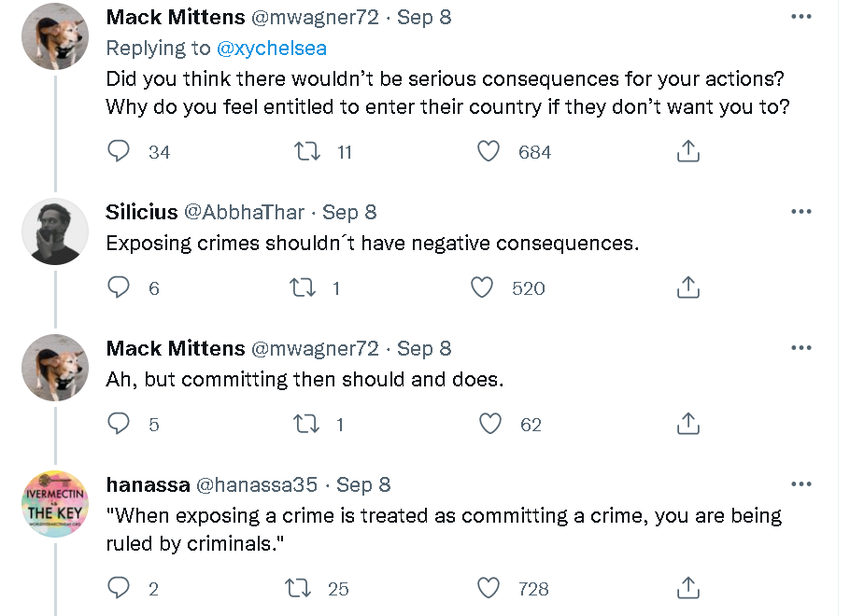The image size is (850, 616).
Task: Reply to the 'committing then should' tweet
Action: (x=119, y=424)
